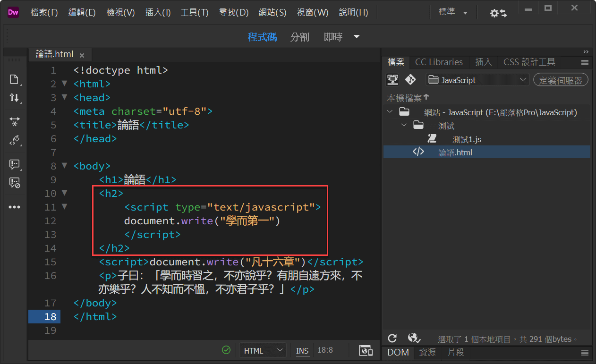Close the 論語.html document tab
The image size is (596, 364).
(82, 55)
